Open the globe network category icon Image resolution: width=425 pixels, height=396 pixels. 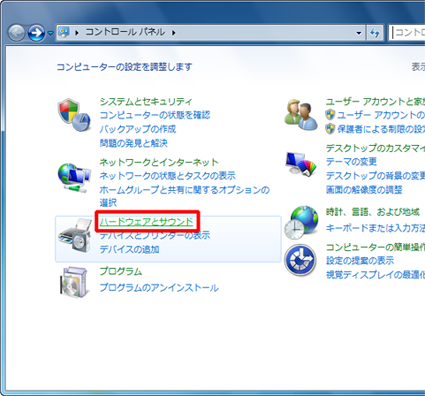74,177
